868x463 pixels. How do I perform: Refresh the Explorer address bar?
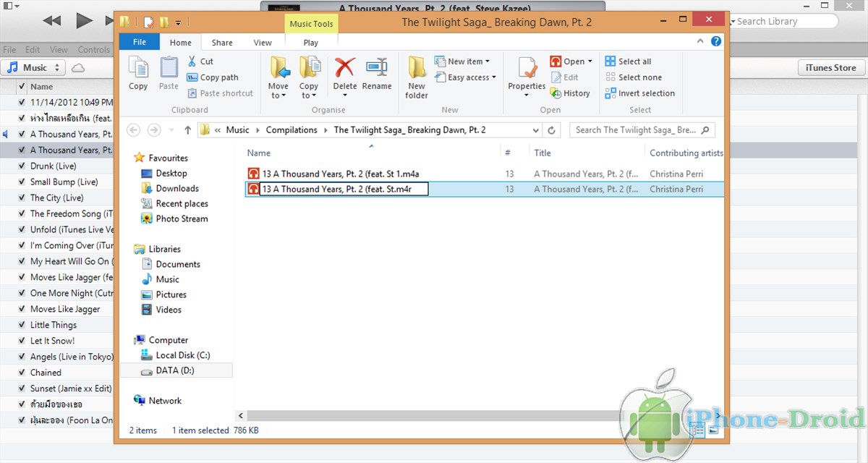click(x=551, y=130)
